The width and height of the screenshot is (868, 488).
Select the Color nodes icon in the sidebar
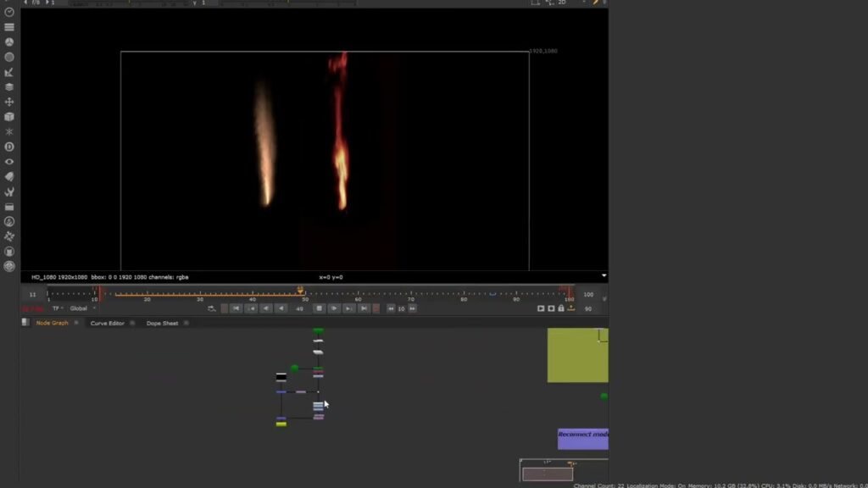pos(9,42)
